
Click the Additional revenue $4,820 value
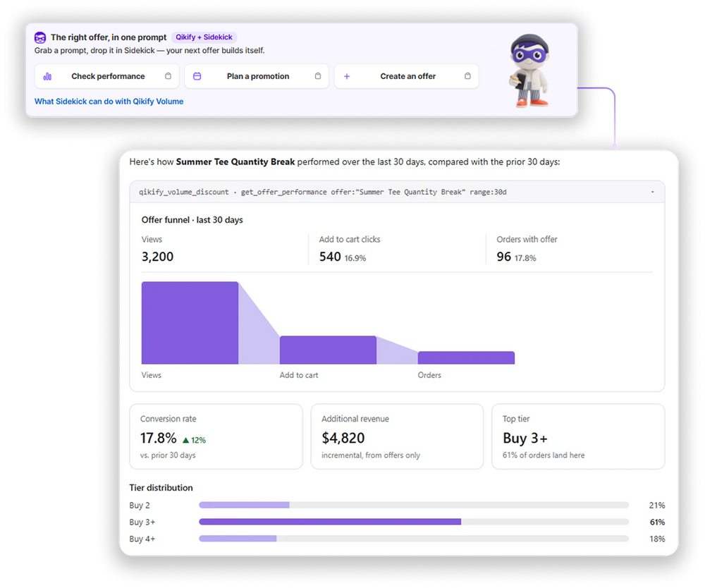343,438
